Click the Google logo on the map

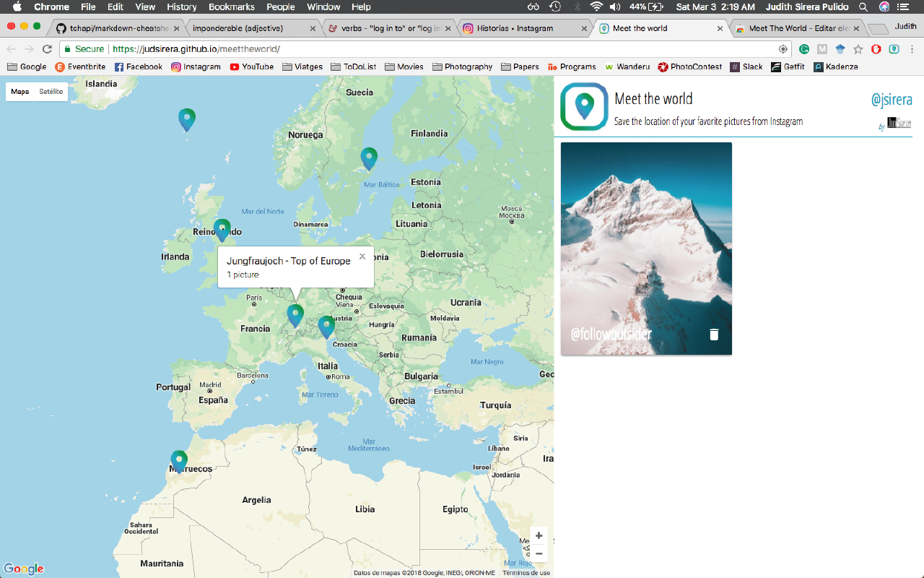pyautogui.click(x=24, y=569)
